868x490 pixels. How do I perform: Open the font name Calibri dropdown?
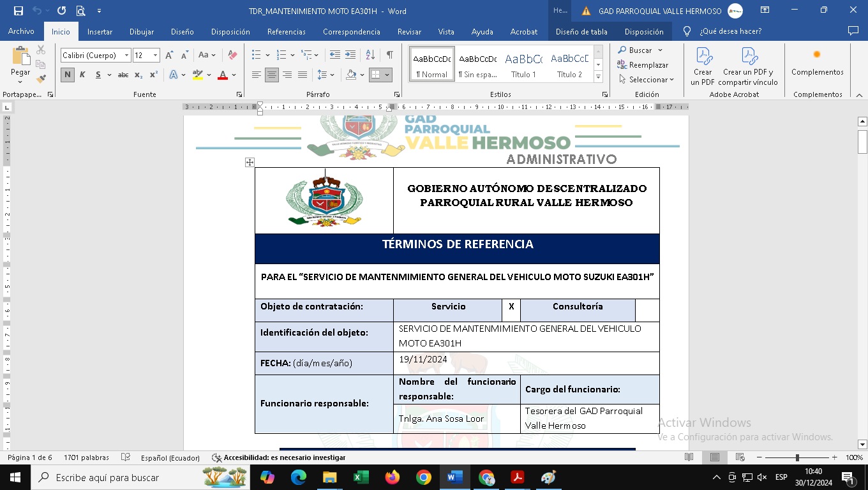point(126,56)
